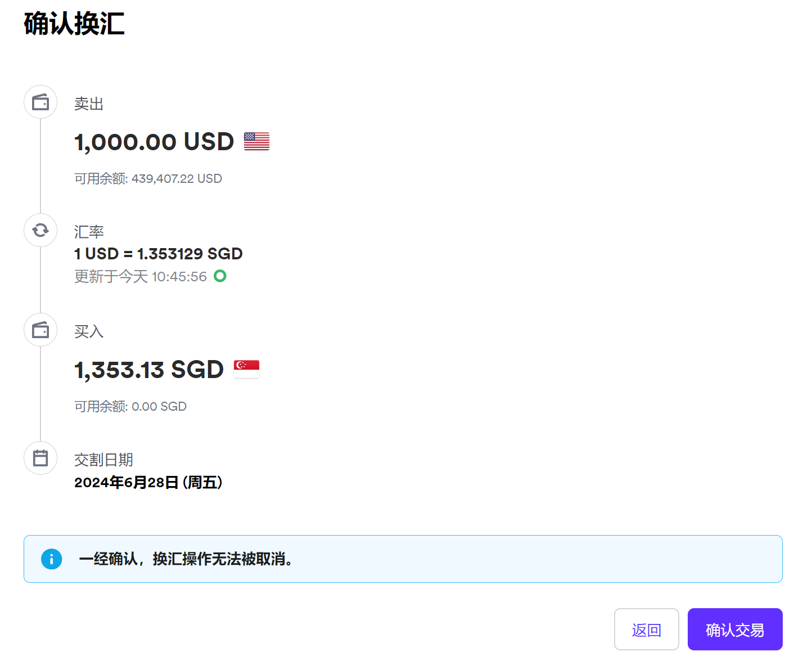
Task: Click the United States flag icon
Action: [x=256, y=141]
